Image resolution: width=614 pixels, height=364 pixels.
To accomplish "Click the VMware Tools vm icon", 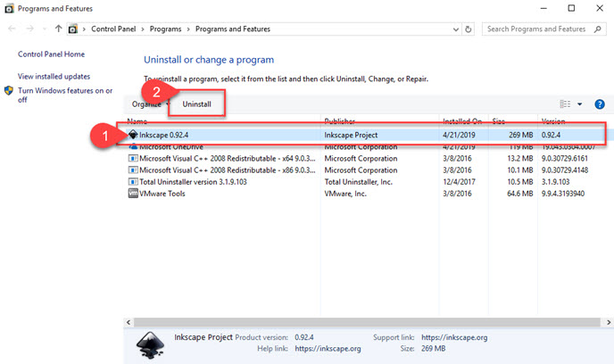I will 133,194.
